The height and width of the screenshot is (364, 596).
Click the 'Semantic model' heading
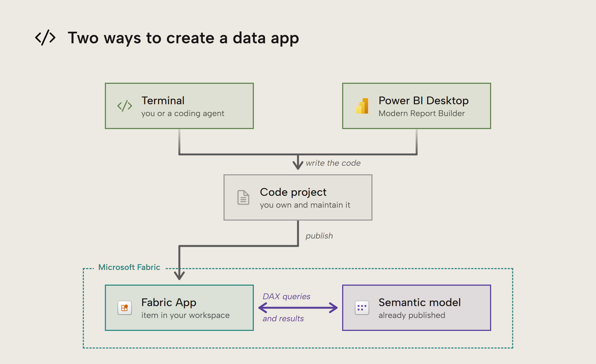point(419,303)
